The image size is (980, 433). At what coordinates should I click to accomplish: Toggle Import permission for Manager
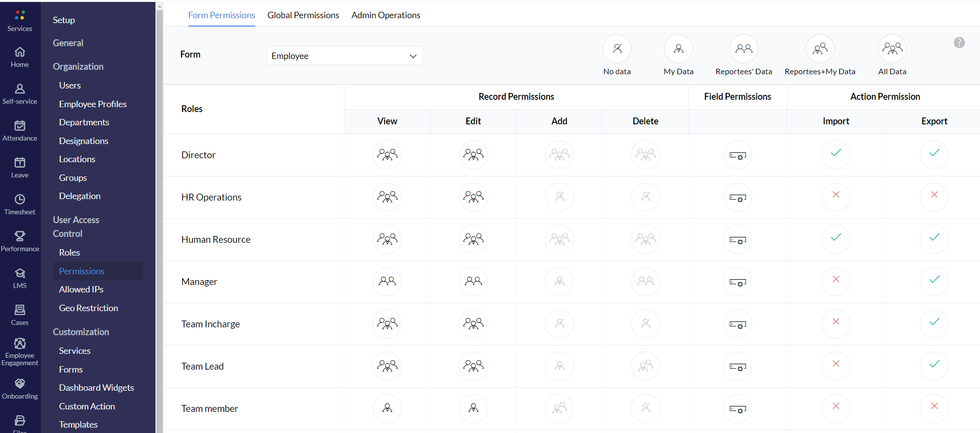pos(835,280)
